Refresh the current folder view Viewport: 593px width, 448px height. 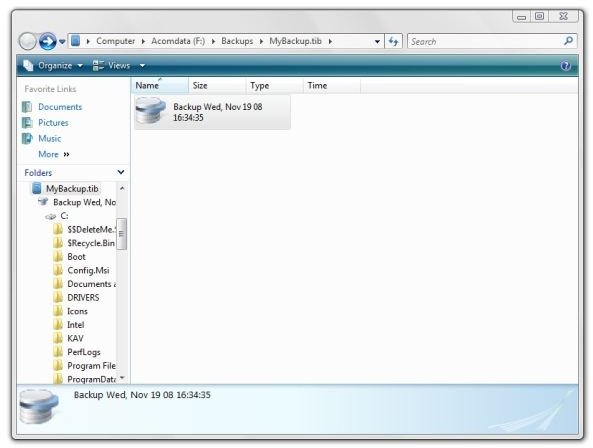[x=393, y=41]
